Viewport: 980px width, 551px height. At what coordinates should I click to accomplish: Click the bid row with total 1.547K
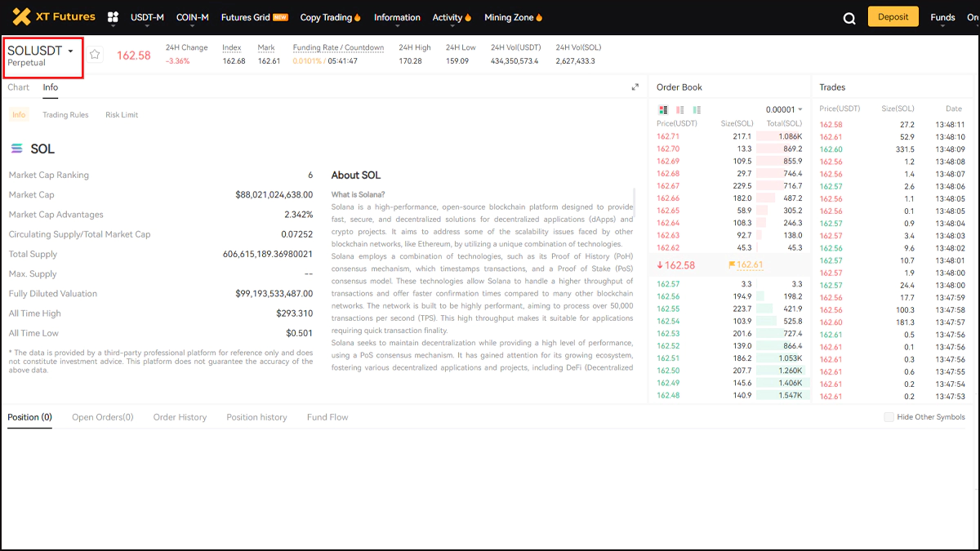pos(730,395)
